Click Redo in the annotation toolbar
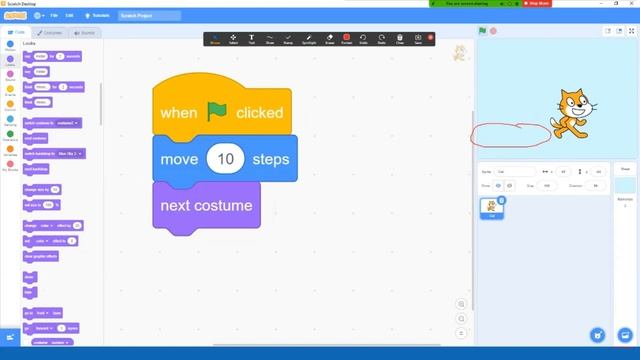The height and width of the screenshot is (360, 640). [x=382, y=39]
